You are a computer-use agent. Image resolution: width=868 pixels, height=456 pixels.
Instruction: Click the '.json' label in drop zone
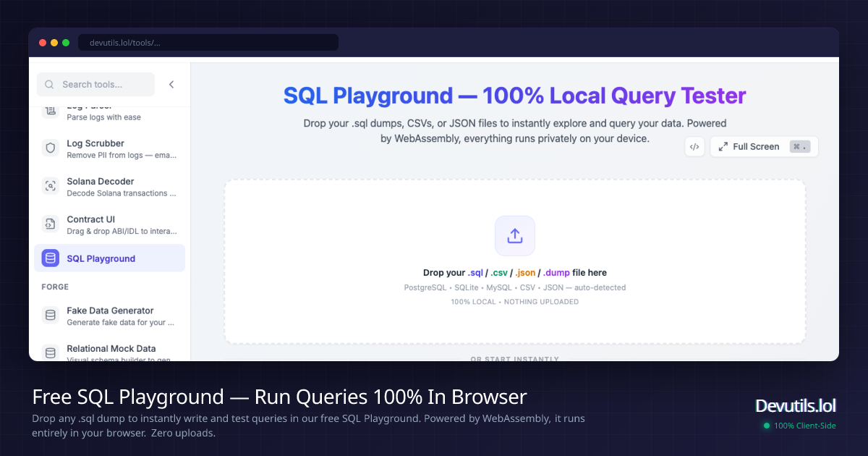[x=525, y=273]
